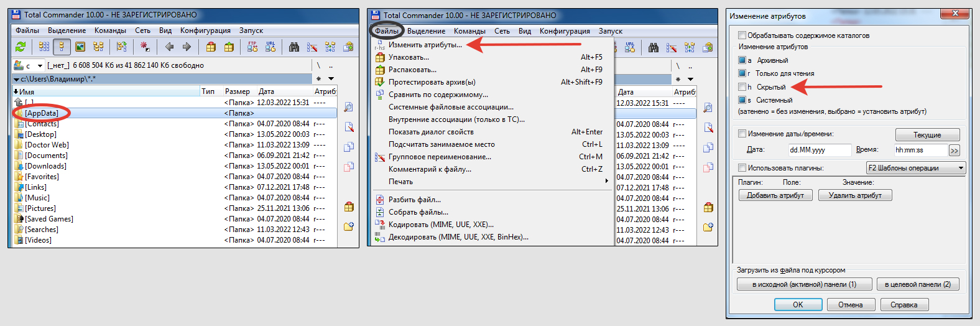Select 'Изменить атрибуты...' menu entry
980x326 pixels.
[425, 45]
